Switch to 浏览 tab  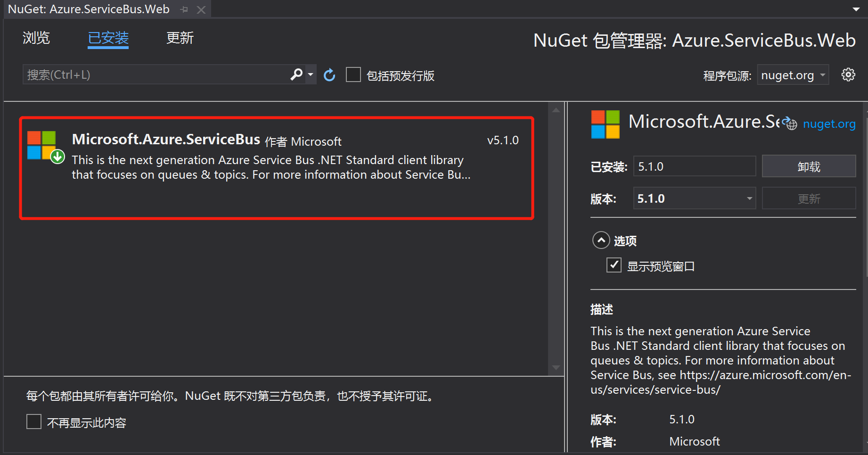click(36, 38)
